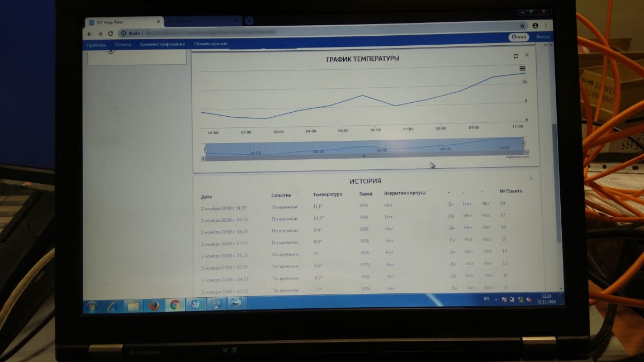This screenshot has height=362, width=644.
Task: Switch to Онлайн данные section
Action: point(211,44)
